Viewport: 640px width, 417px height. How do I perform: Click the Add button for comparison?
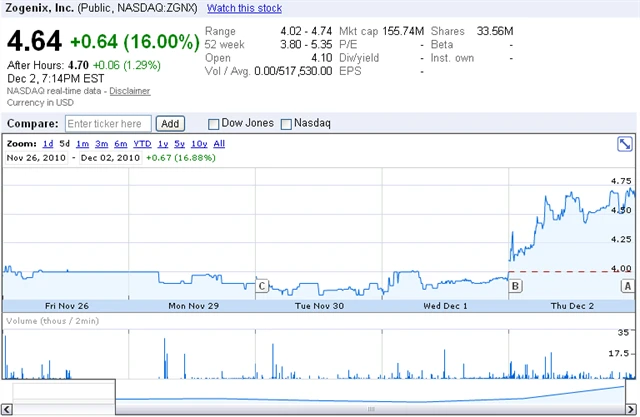tap(170, 124)
